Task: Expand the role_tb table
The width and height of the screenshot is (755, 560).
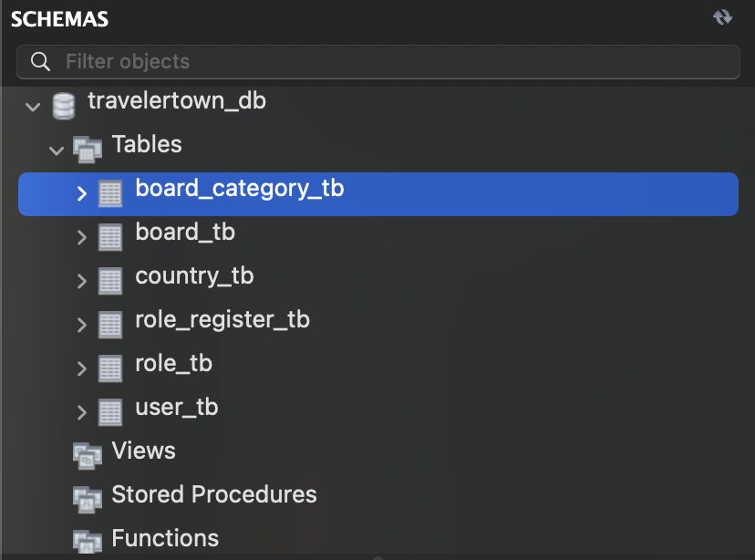Action: (x=81, y=368)
